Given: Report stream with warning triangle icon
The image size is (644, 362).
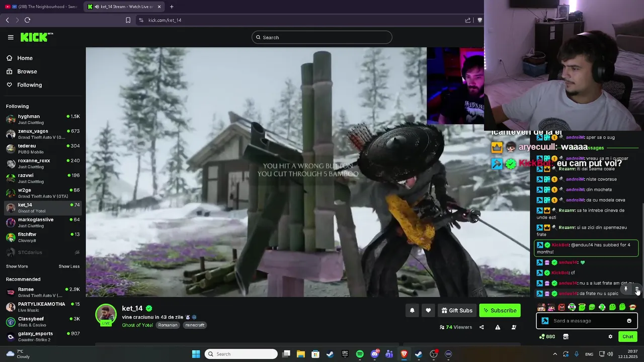Looking at the screenshot, I should (498, 327).
